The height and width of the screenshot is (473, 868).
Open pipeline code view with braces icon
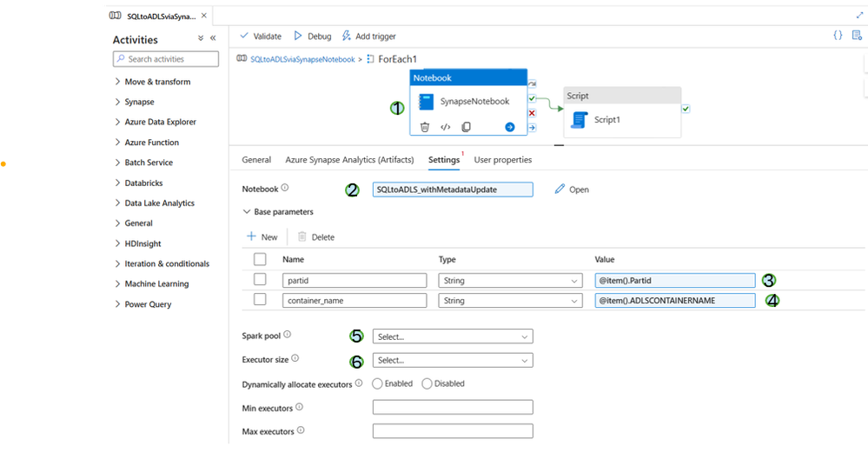838,36
